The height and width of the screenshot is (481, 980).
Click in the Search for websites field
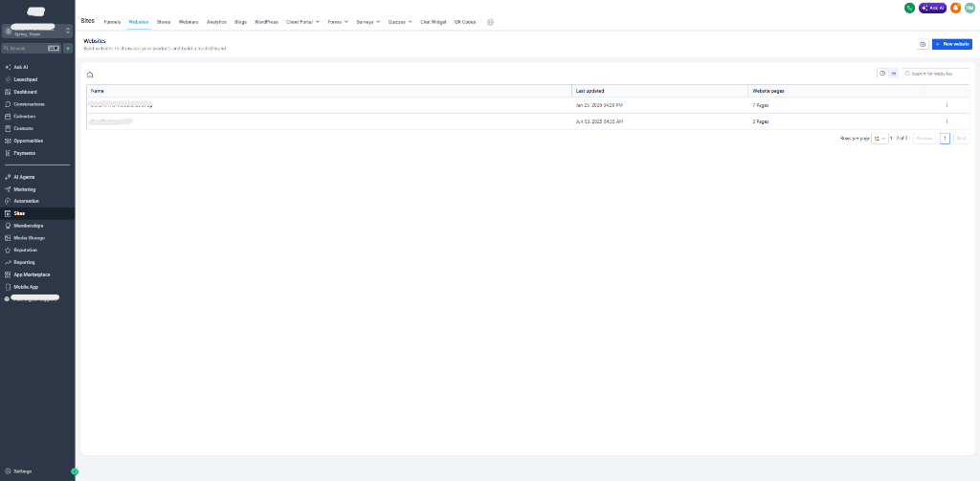(x=936, y=74)
